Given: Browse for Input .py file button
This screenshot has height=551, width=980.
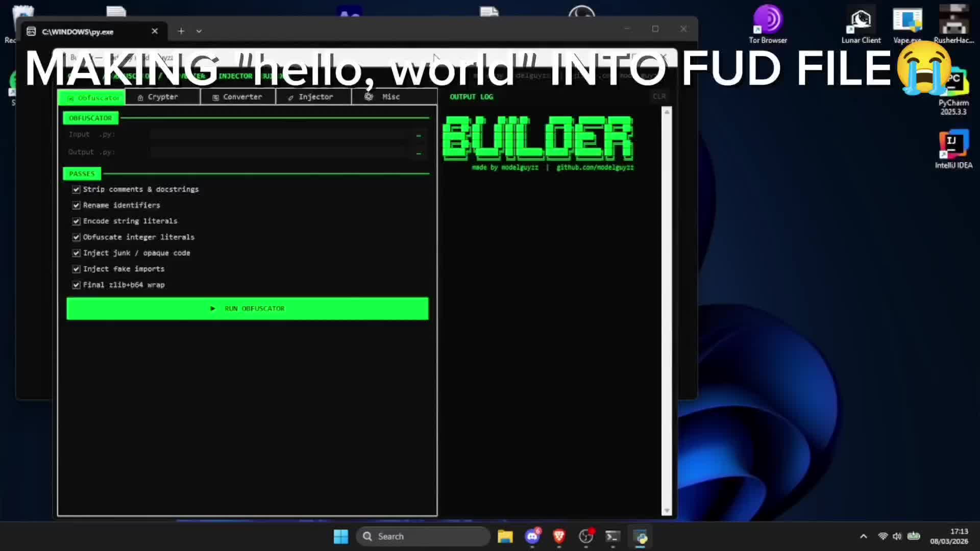Looking at the screenshot, I should click(x=419, y=135).
